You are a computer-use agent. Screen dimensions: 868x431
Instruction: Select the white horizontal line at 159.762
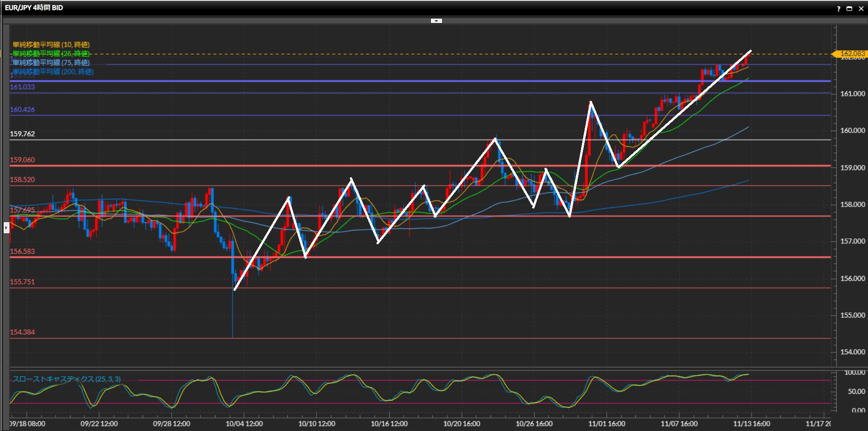[x=407, y=140]
